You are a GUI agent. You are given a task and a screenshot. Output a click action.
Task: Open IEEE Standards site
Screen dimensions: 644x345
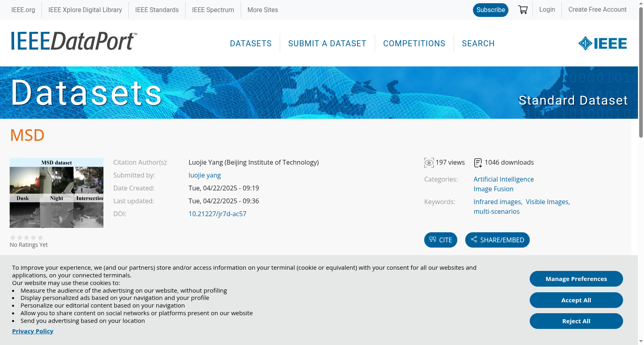157,10
